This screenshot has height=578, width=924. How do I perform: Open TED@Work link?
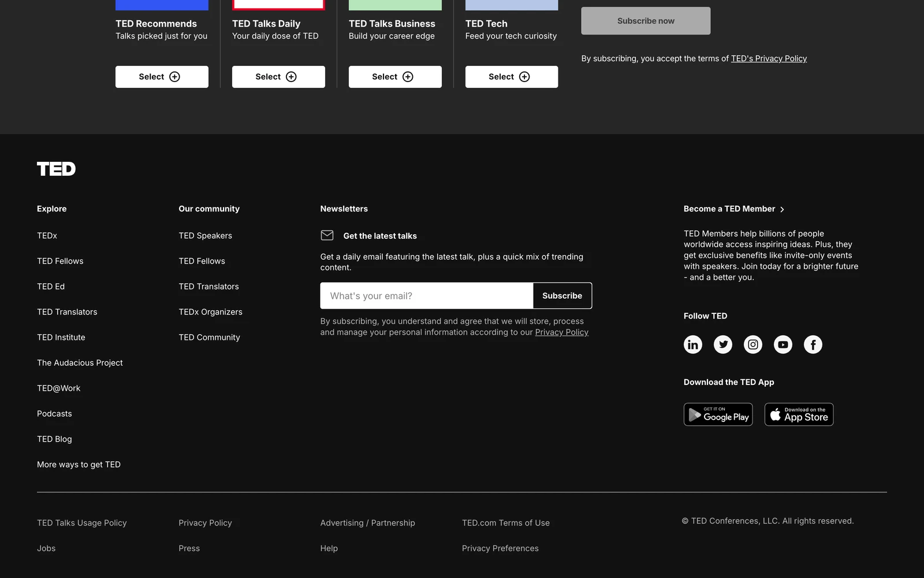point(58,388)
